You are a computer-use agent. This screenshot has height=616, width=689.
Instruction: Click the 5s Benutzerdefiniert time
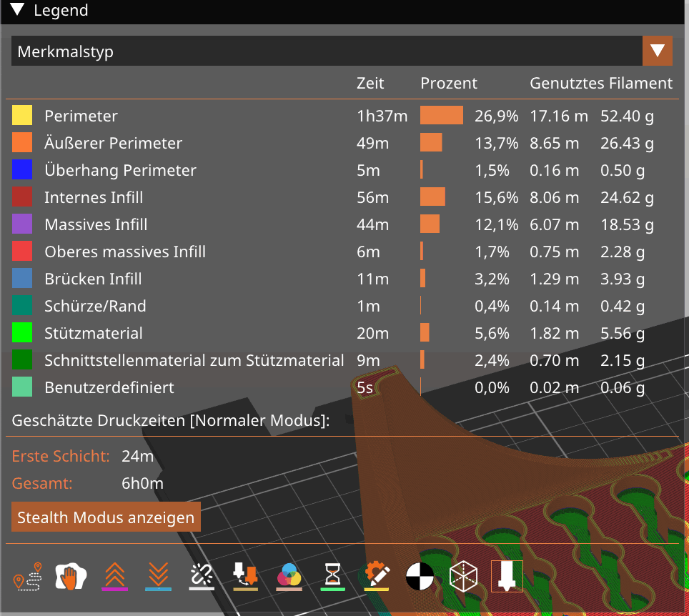point(365,387)
